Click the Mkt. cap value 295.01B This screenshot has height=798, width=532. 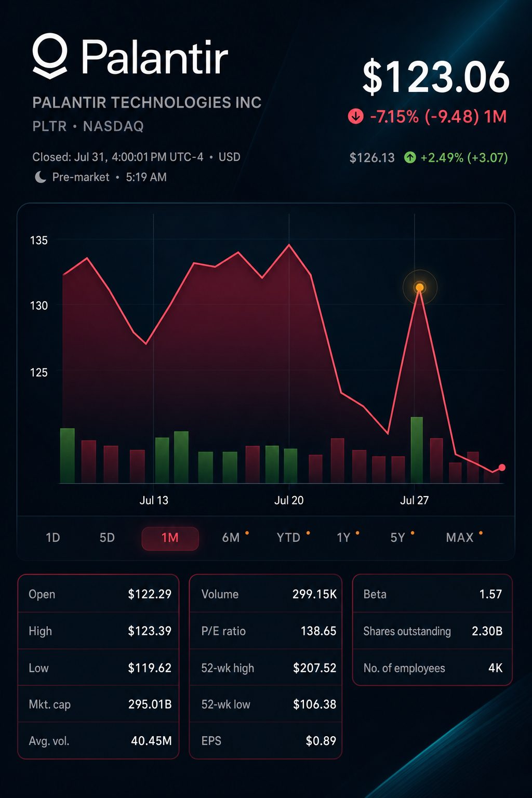150,704
